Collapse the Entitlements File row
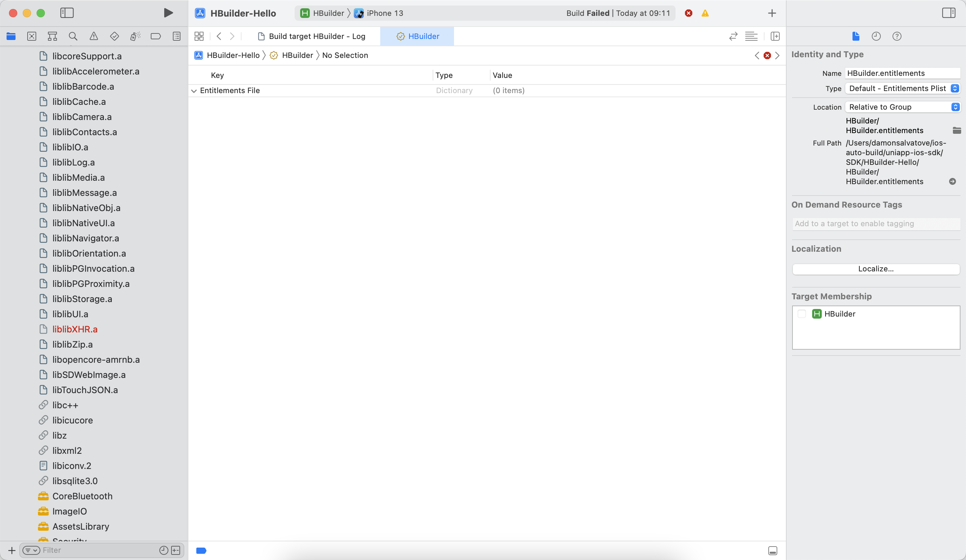This screenshot has height=560, width=966. click(194, 91)
